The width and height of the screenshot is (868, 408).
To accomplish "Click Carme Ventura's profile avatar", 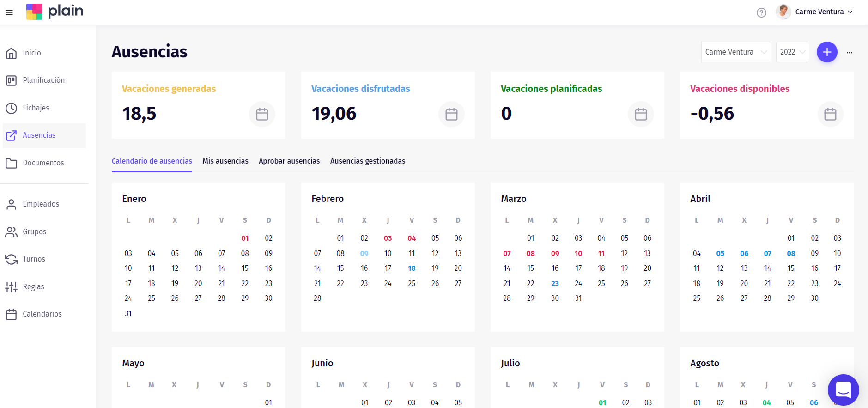I will tap(783, 12).
